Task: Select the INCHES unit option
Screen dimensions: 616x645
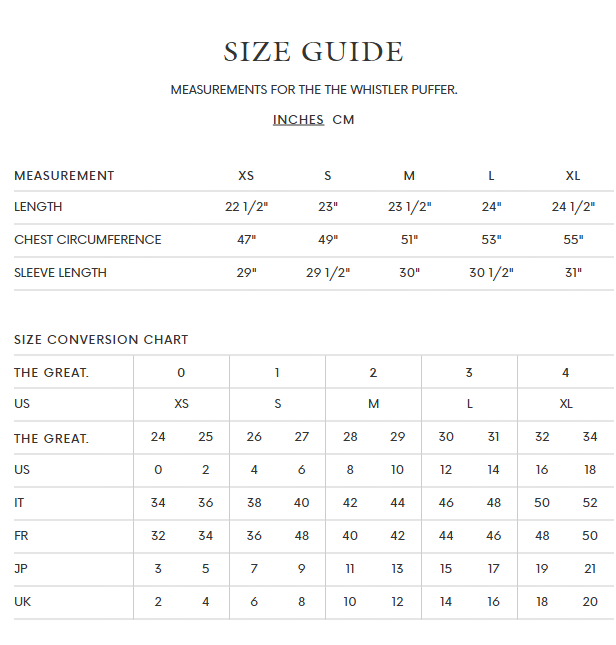Action: pyautogui.click(x=298, y=120)
